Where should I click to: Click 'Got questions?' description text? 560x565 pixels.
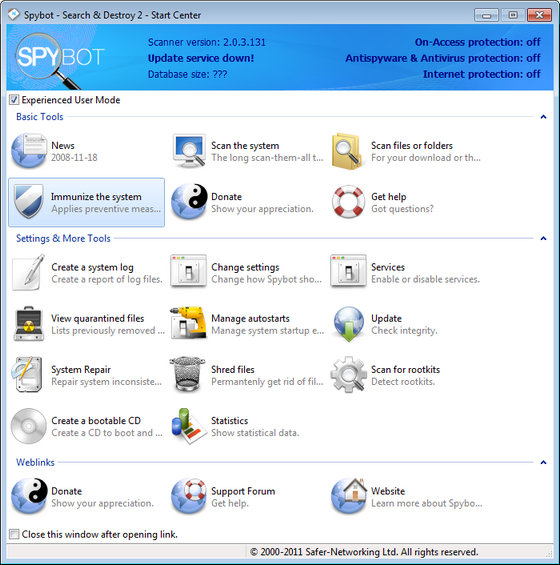402,209
